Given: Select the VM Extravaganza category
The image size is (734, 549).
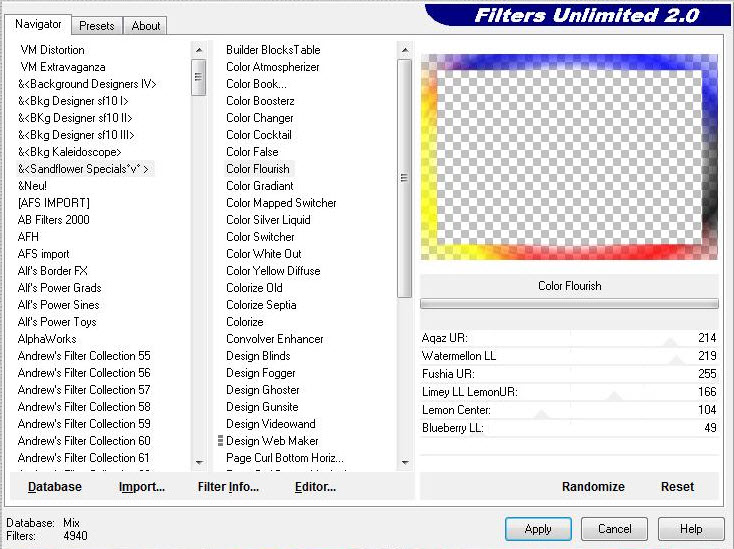Looking at the screenshot, I should 63,67.
